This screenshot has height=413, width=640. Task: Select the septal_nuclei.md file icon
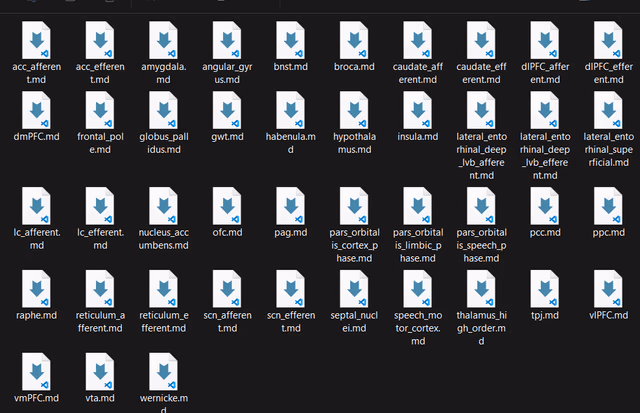coord(354,289)
